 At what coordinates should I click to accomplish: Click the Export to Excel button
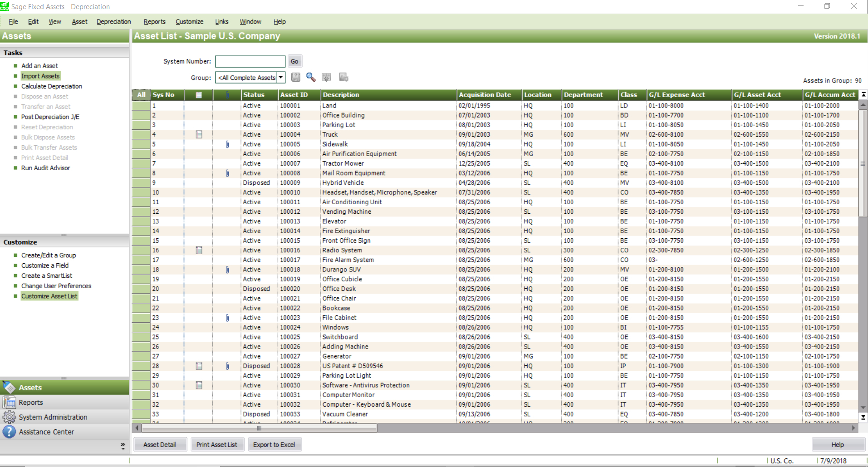click(274, 445)
